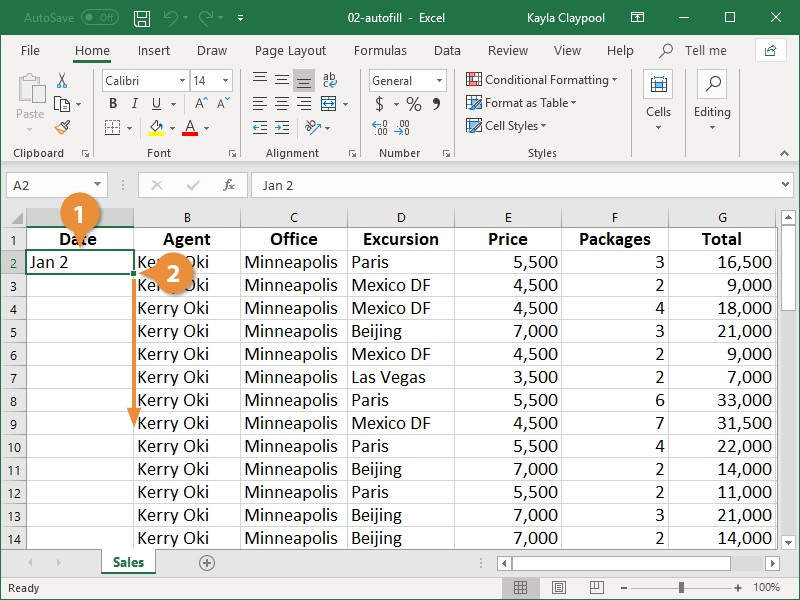Click the Insert Function fx icon
This screenshot has height=600, width=800.
(228, 185)
